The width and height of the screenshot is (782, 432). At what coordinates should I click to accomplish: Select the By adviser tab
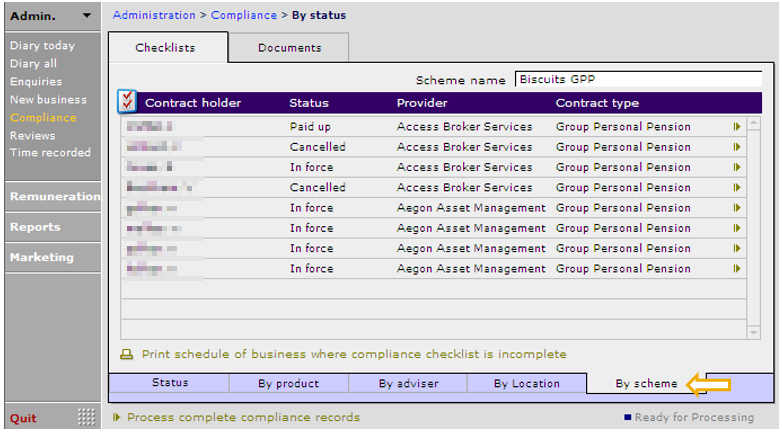point(408,383)
